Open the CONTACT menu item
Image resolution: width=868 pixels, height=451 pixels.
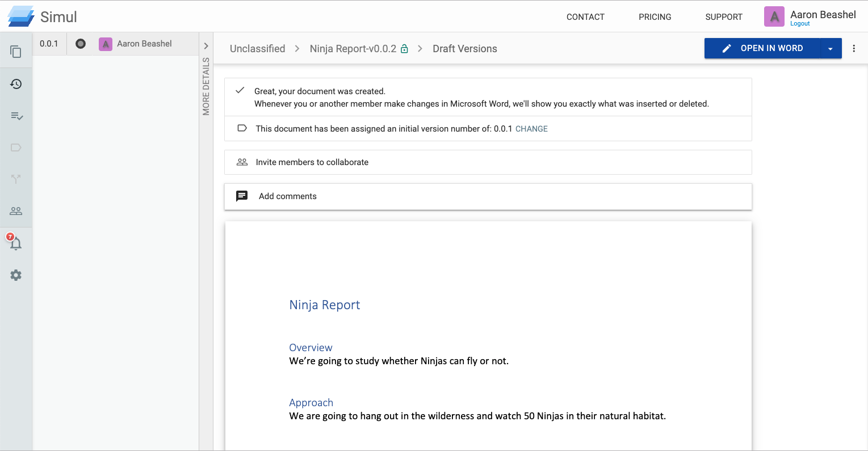tap(585, 17)
